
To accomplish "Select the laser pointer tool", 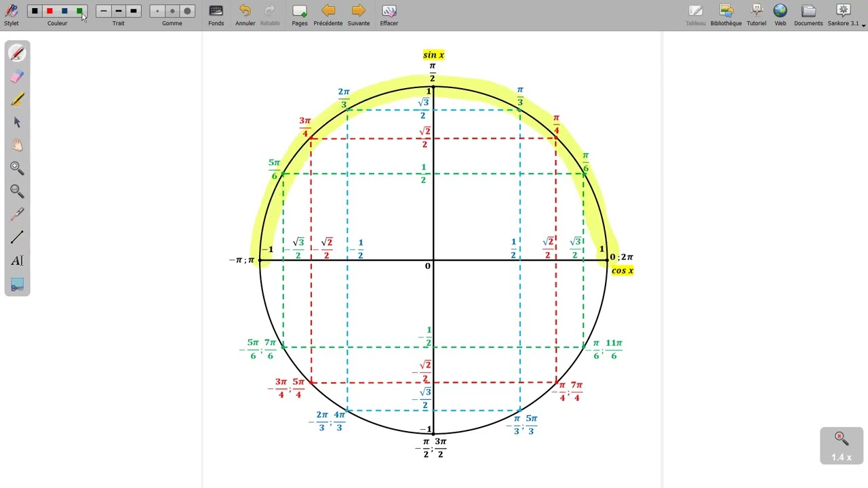I will pos(18,215).
